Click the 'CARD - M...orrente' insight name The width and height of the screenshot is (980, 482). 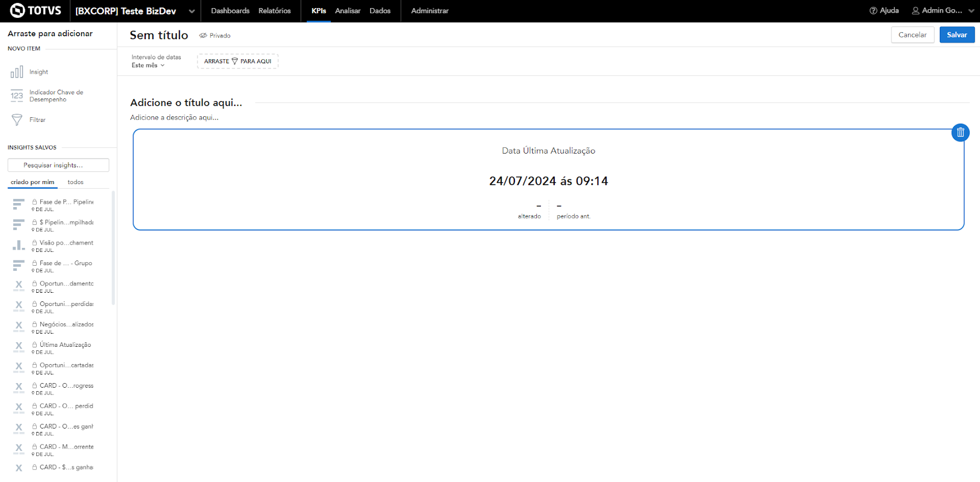tap(66, 447)
